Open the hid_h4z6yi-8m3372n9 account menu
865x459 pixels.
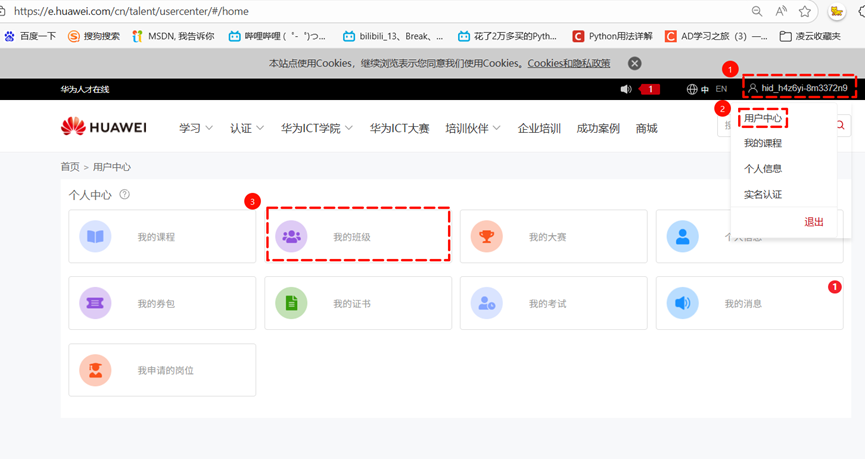(799, 88)
